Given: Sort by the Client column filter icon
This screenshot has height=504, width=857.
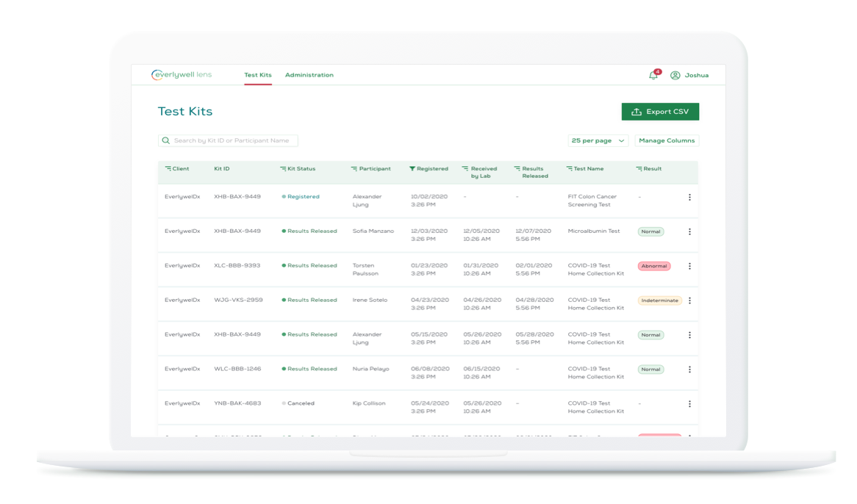Looking at the screenshot, I should tap(168, 169).
